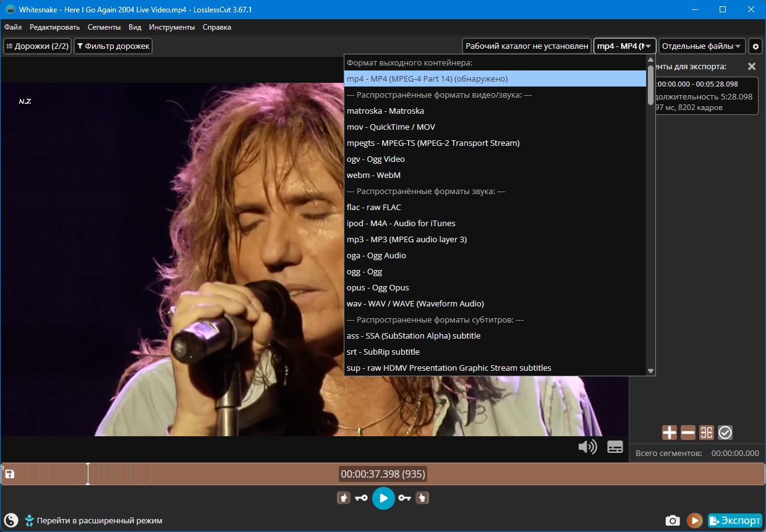
Task: Set segment start with left pointing hand
Action: [x=344, y=498]
